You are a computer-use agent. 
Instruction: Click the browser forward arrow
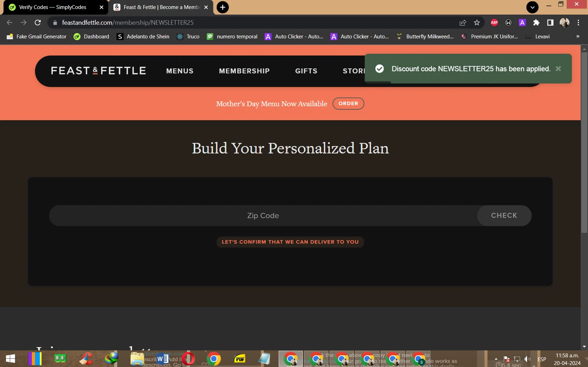[x=24, y=23]
